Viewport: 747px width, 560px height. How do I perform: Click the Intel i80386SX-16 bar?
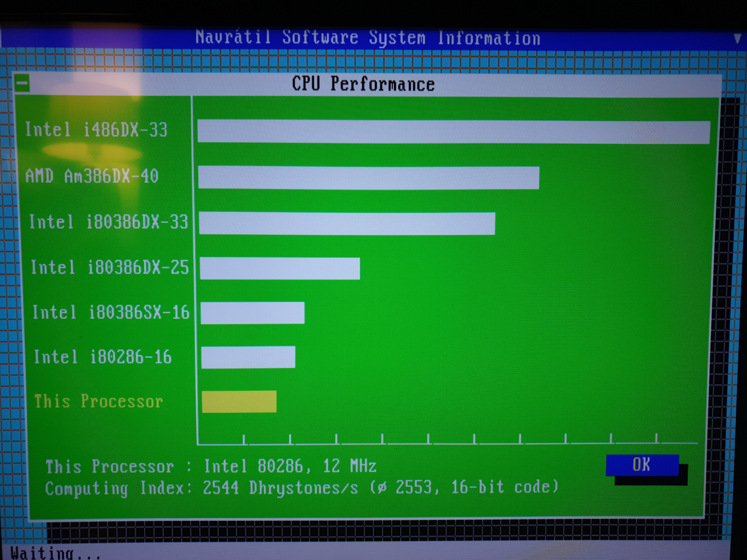(x=252, y=313)
